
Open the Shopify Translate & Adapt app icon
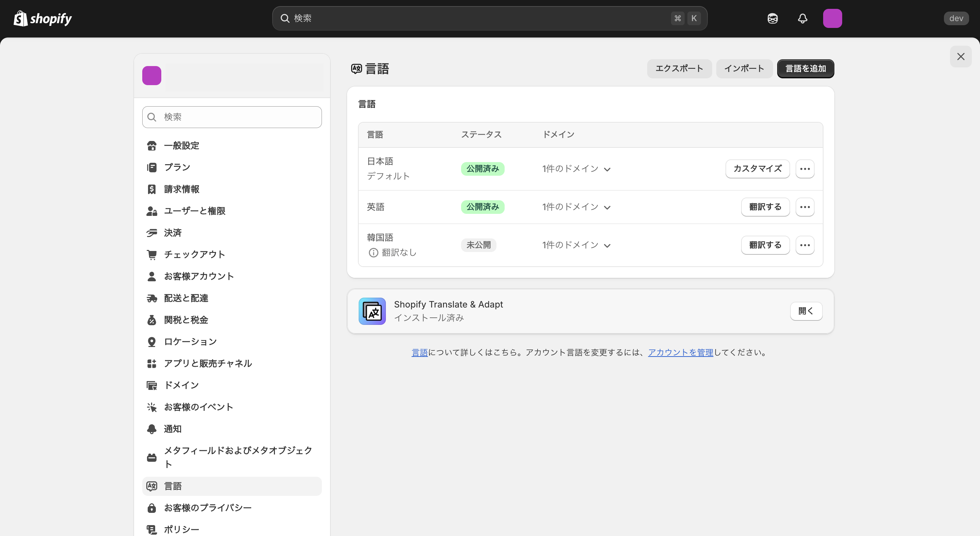coord(372,311)
